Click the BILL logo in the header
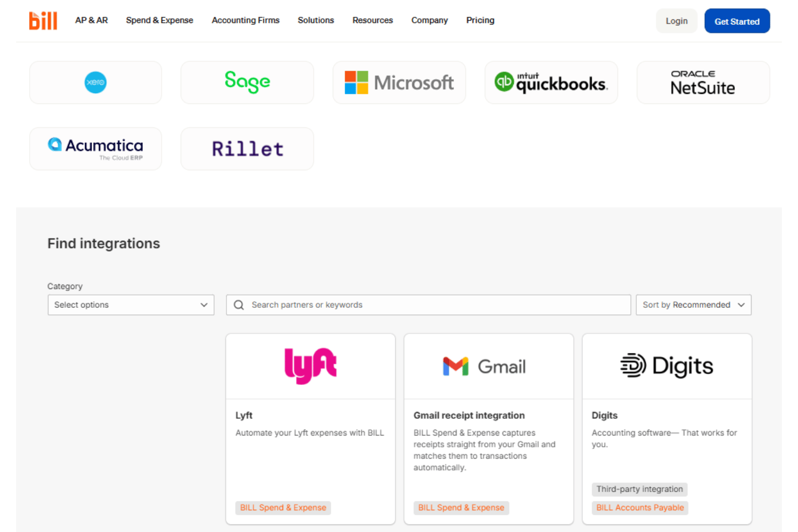Image resolution: width=798 pixels, height=532 pixels. [43, 20]
